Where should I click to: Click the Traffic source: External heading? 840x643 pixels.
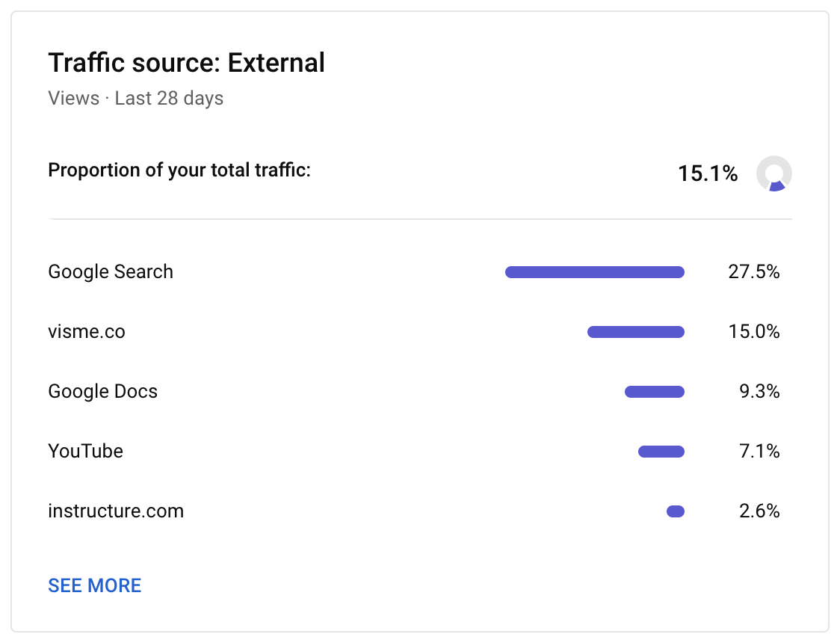pos(186,63)
